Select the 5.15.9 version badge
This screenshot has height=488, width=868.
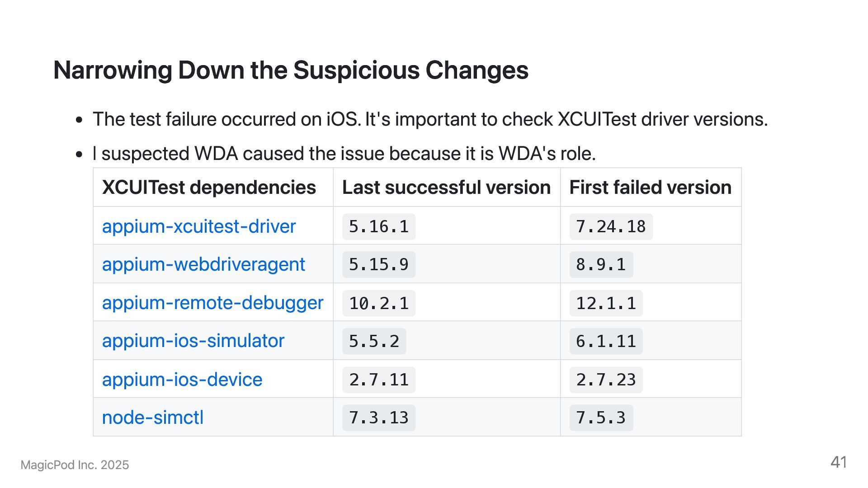coord(379,264)
